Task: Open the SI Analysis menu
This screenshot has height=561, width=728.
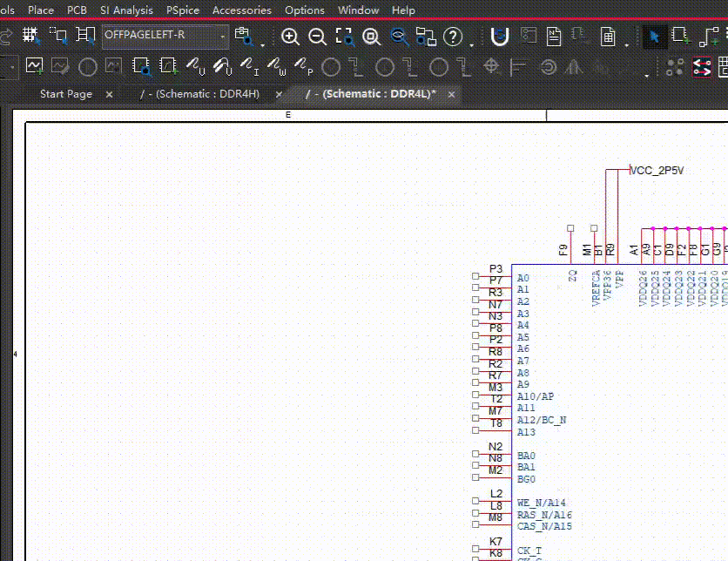Action: (126, 10)
